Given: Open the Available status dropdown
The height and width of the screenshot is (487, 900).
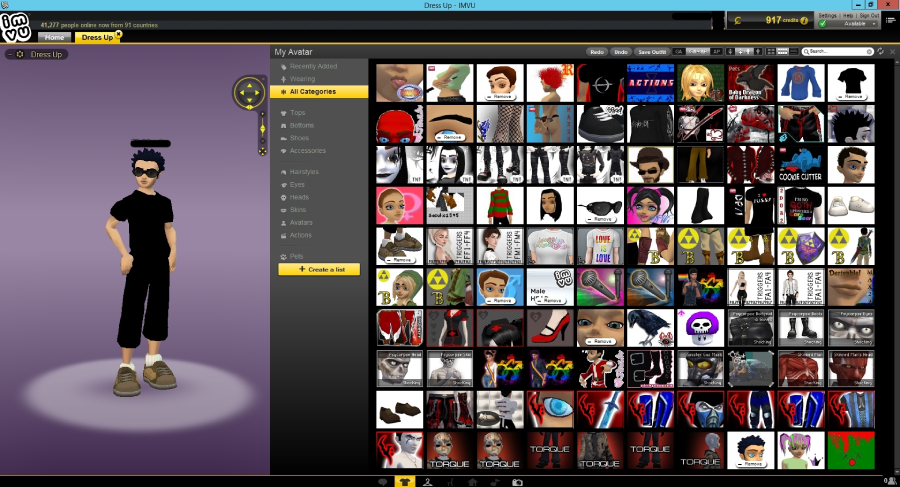Looking at the screenshot, I should [849, 24].
